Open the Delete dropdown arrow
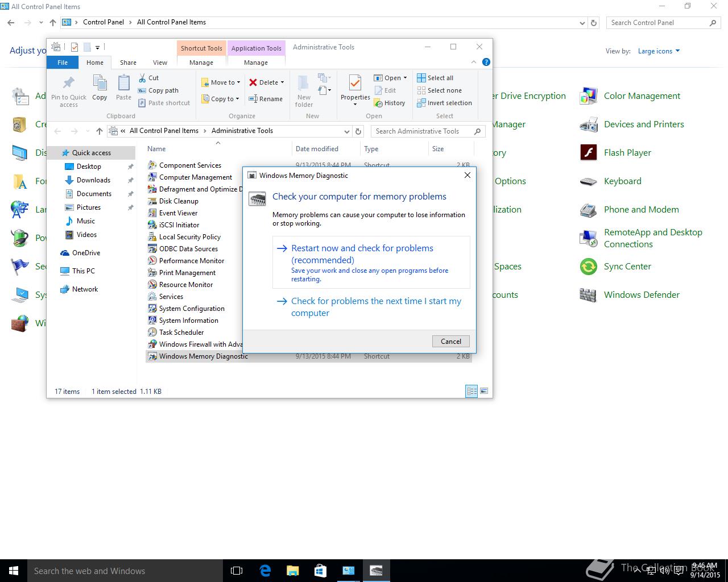 coord(282,82)
